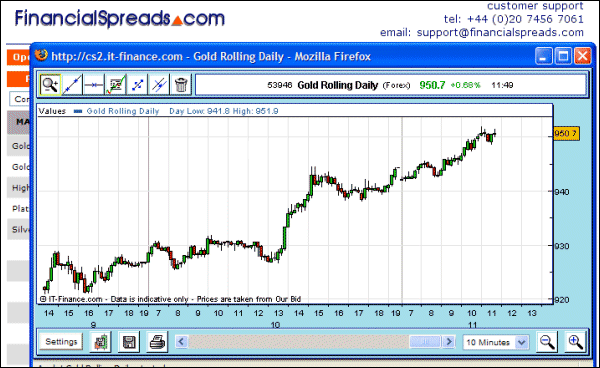Click the scrollbar left arrow
Image resolution: width=600 pixels, height=368 pixels.
pyautogui.click(x=182, y=341)
